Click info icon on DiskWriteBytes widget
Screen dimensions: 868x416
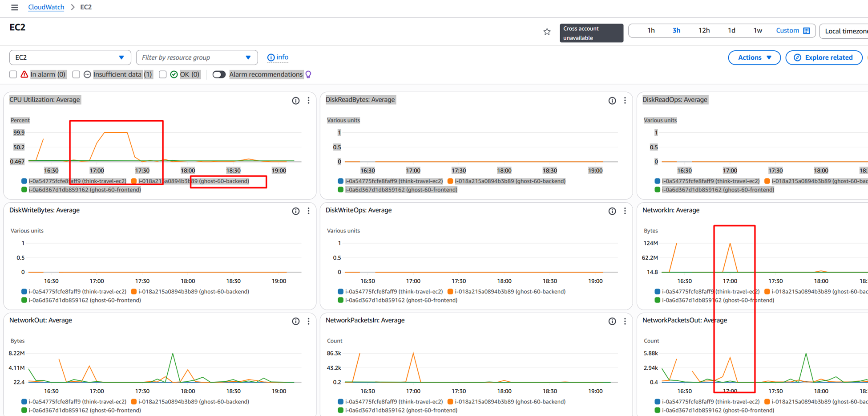295,211
